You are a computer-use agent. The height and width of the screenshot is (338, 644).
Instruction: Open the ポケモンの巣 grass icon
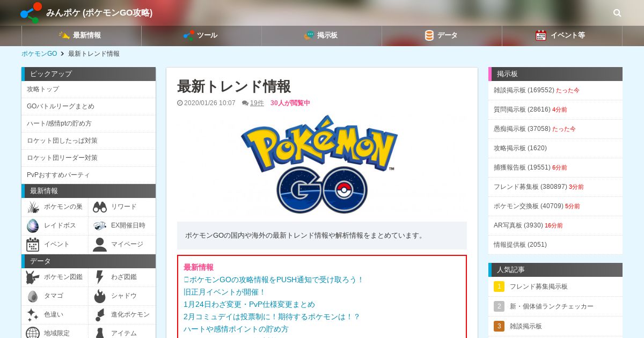[x=33, y=207]
